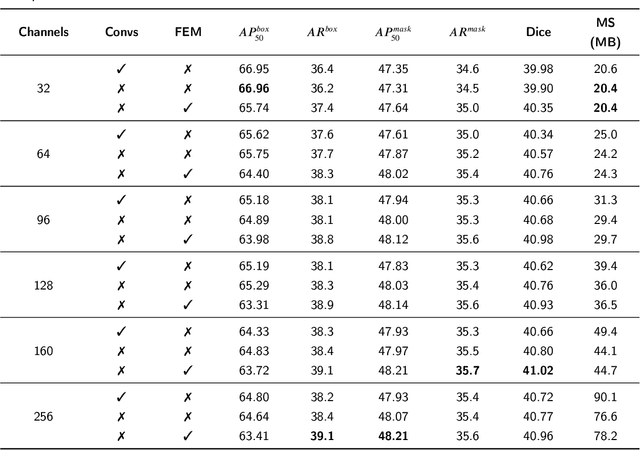Click the Convs checkmark in first 128-channel row
Image resolution: width=640 pixels, height=450 pixels.
pos(121,266)
